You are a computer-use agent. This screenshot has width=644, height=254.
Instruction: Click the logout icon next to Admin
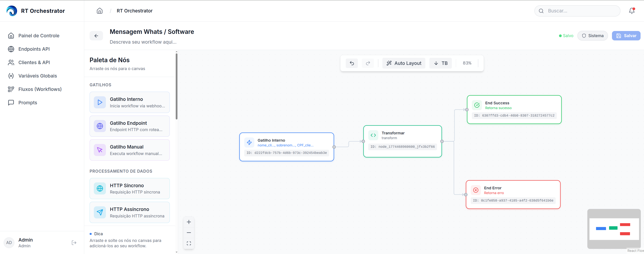pyautogui.click(x=74, y=243)
